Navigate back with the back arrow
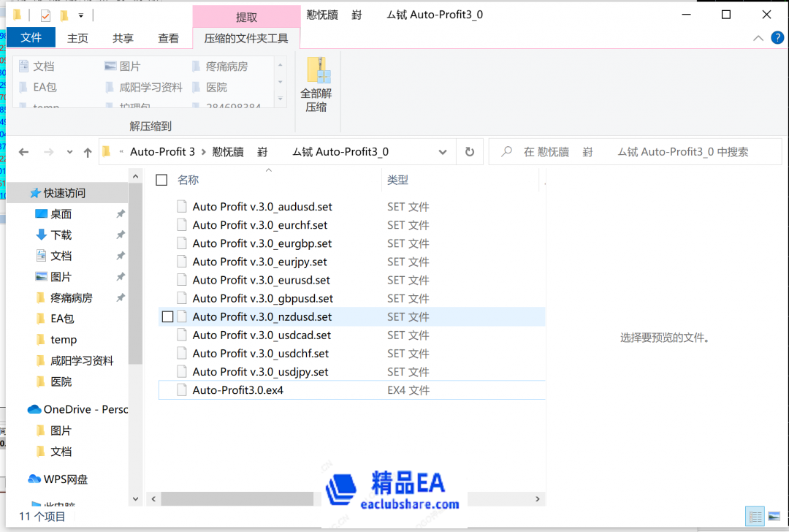Image resolution: width=789 pixels, height=532 pixels. [x=23, y=151]
